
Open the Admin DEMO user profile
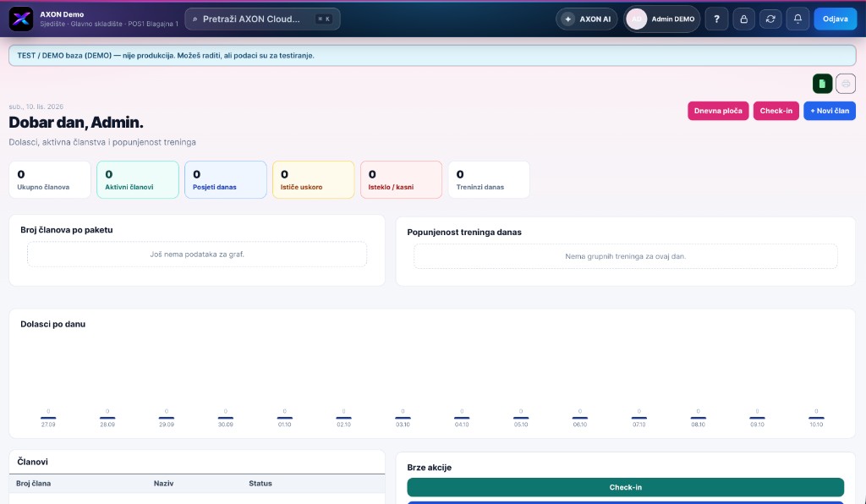click(x=661, y=19)
